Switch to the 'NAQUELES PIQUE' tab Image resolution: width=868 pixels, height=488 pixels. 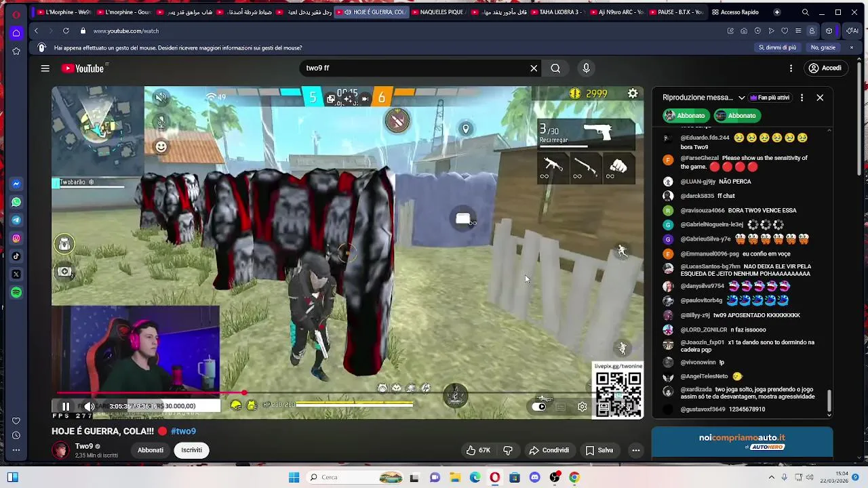point(441,12)
